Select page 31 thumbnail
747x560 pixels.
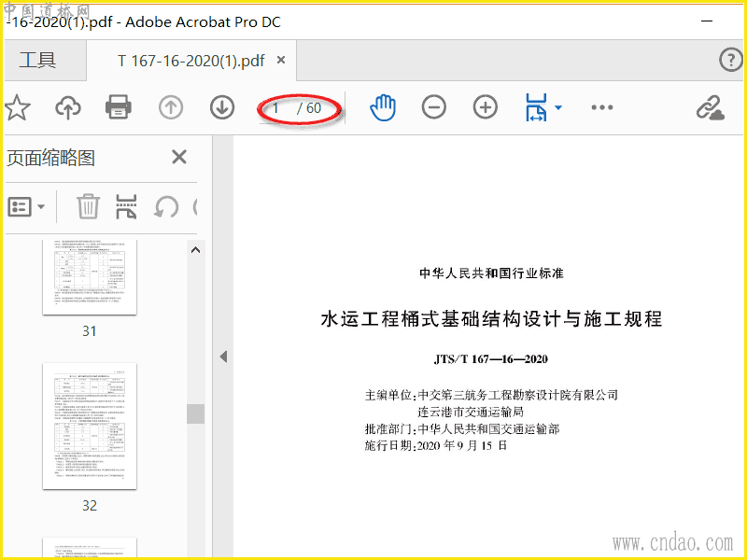tap(90, 277)
